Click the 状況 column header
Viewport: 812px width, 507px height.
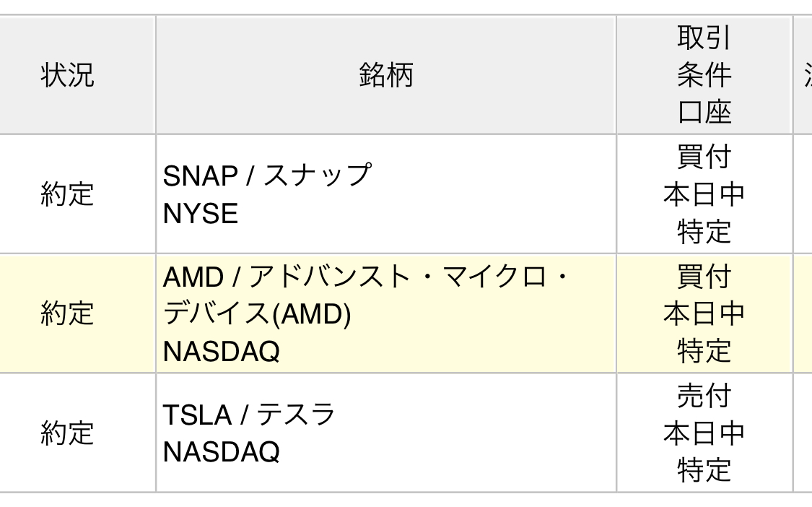pos(67,75)
